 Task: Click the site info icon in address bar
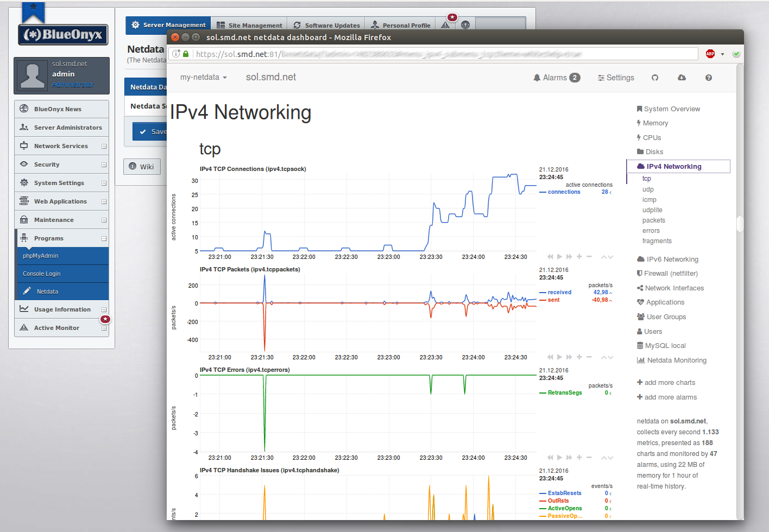pos(176,54)
